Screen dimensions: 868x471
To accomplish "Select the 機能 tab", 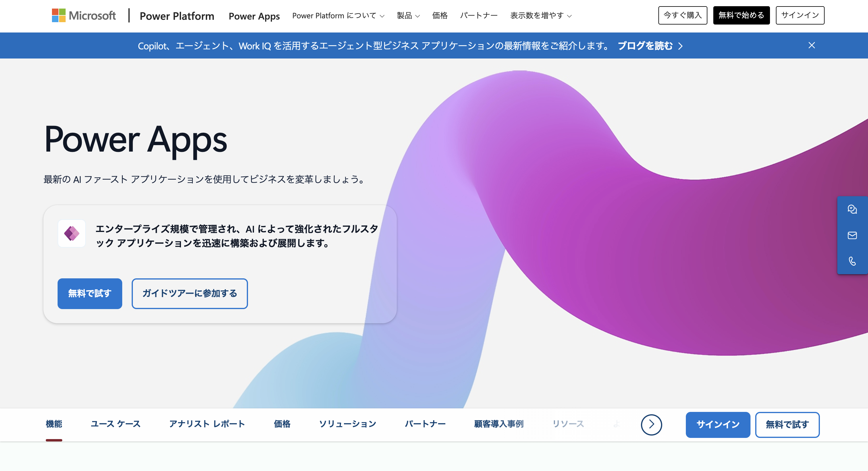I will point(54,424).
